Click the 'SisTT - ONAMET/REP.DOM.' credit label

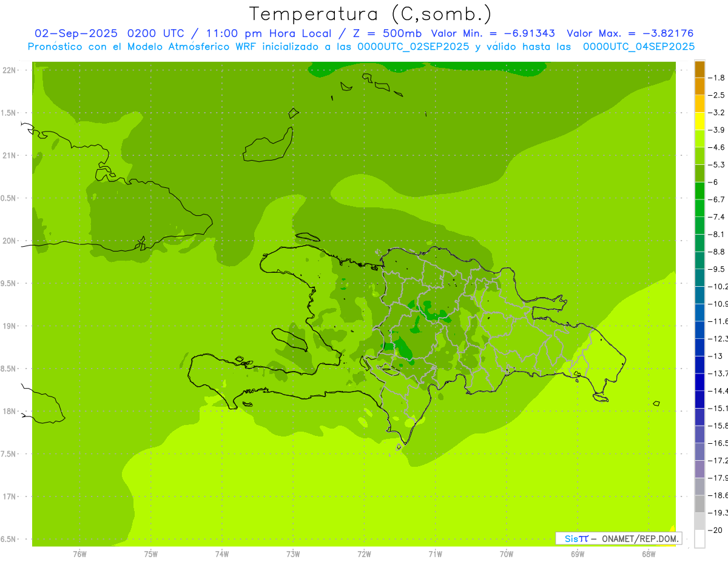(x=618, y=538)
